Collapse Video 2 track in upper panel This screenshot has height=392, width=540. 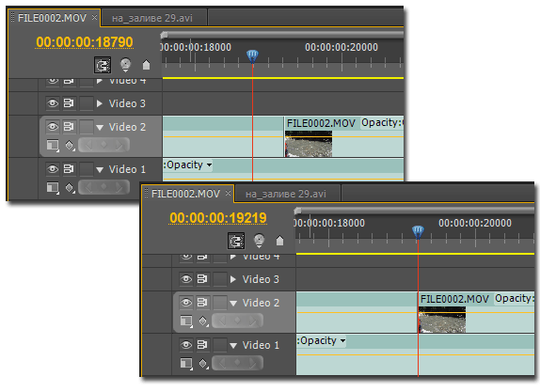click(x=100, y=127)
